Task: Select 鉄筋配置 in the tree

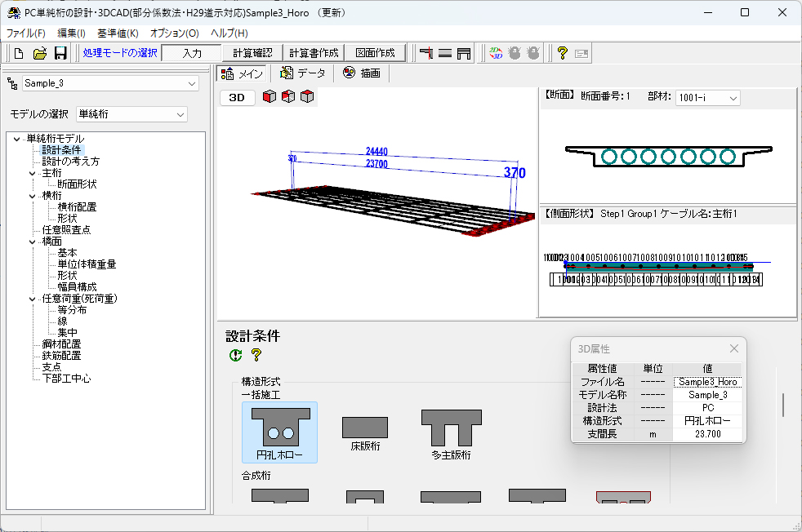Action: pos(61,356)
